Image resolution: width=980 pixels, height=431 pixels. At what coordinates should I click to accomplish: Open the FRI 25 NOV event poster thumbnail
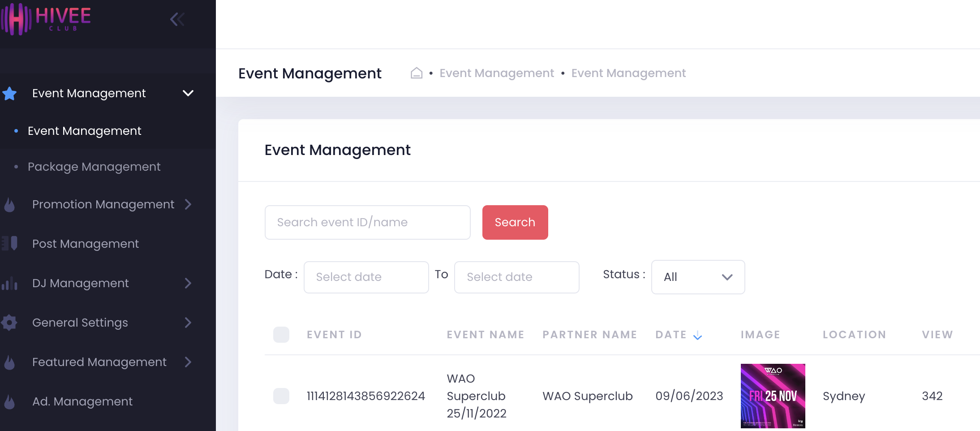click(773, 396)
